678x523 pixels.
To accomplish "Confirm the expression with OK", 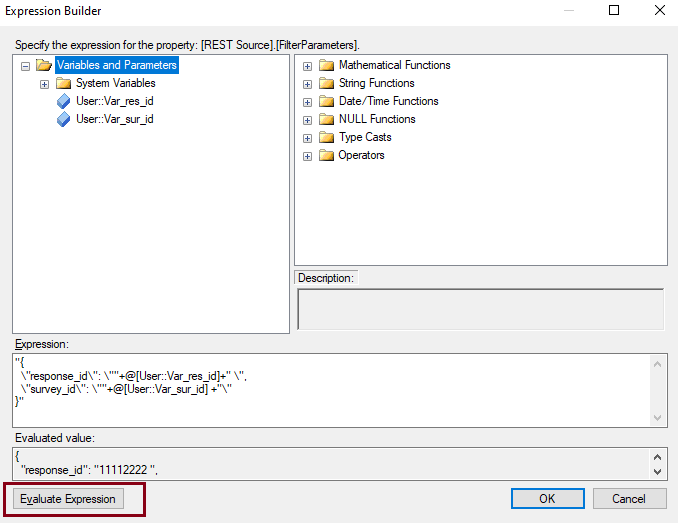I will 547,498.
